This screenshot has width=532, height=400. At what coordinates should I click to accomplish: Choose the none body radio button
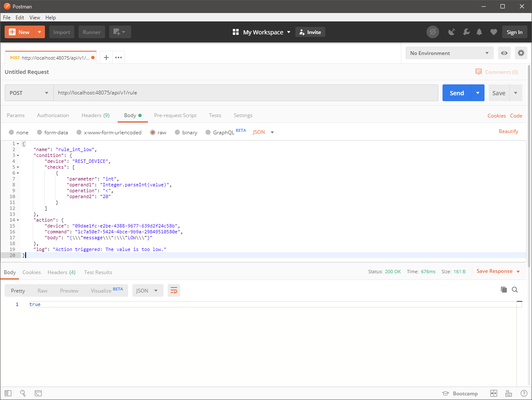(x=12, y=132)
